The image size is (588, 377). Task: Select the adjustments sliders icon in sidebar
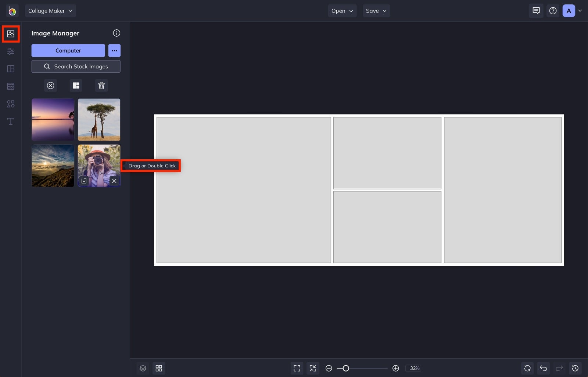(x=11, y=51)
